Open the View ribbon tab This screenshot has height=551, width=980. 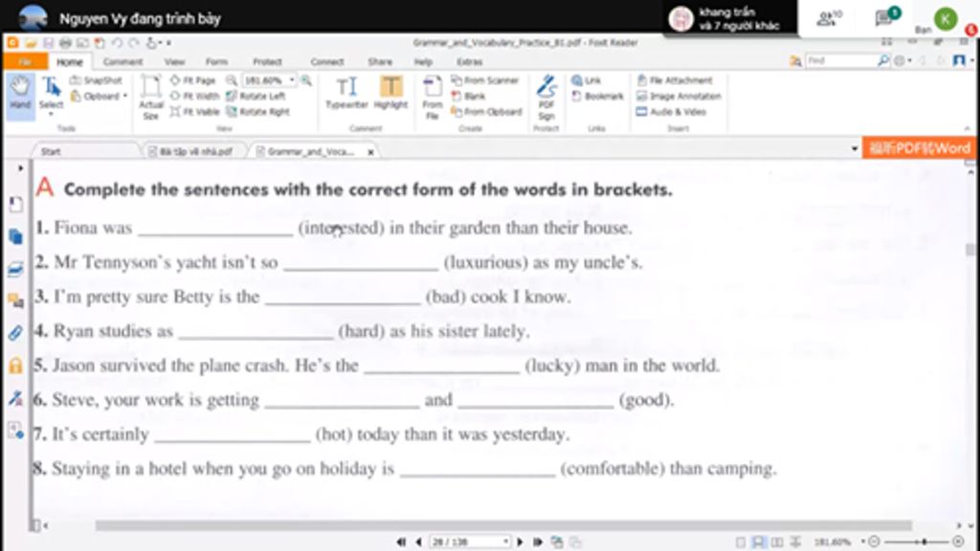point(174,62)
